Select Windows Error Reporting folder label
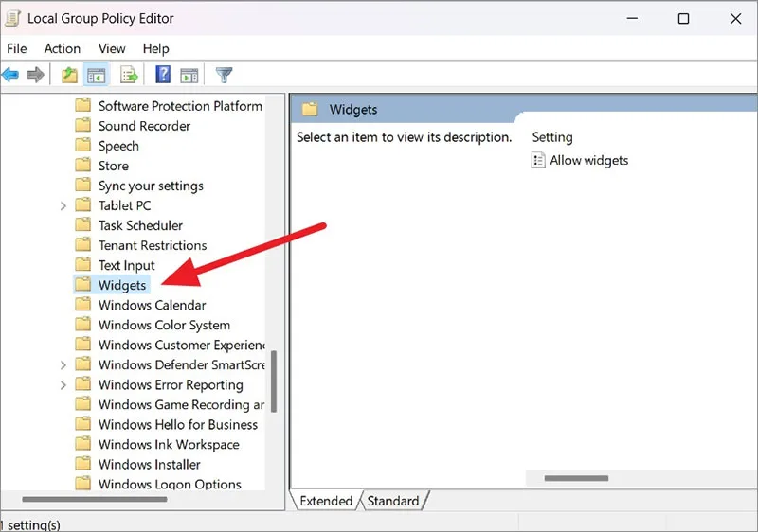This screenshot has height=532, width=758. [x=171, y=384]
